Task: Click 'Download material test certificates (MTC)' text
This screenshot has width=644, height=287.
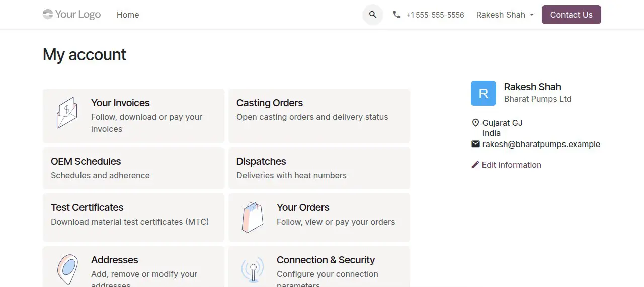Action: point(130,222)
